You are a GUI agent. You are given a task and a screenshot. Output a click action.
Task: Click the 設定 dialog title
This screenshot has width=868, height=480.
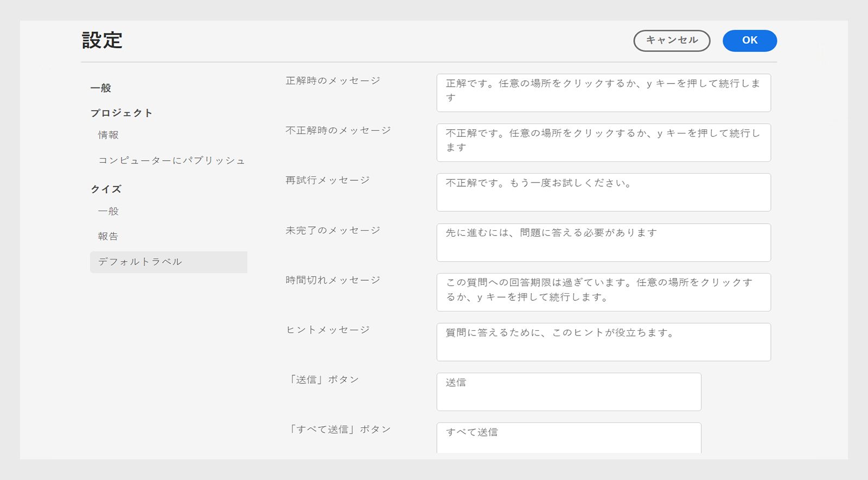tap(102, 41)
